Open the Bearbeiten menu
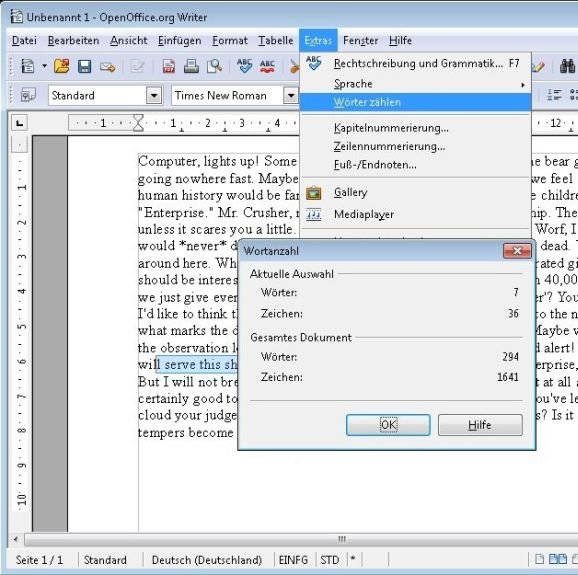578x575 pixels. [x=73, y=41]
